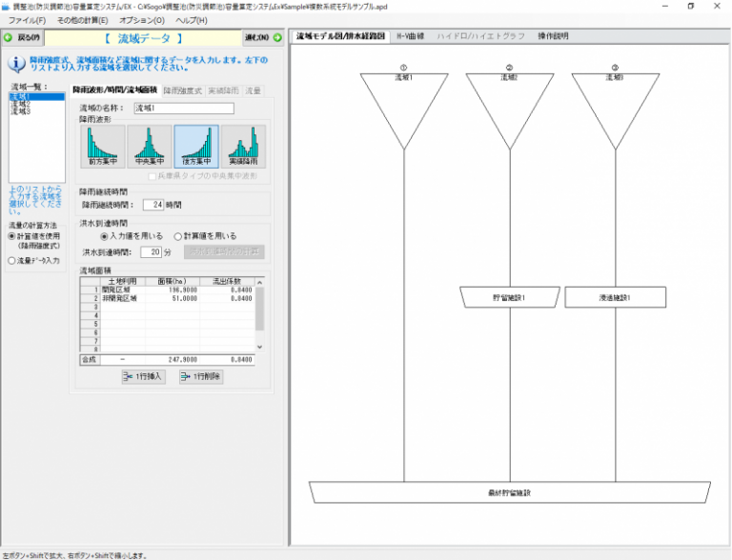The height and width of the screenshot is (560, 732).
Task: Click the 浸透施設1 box in diagram
Action: (616, 297)
